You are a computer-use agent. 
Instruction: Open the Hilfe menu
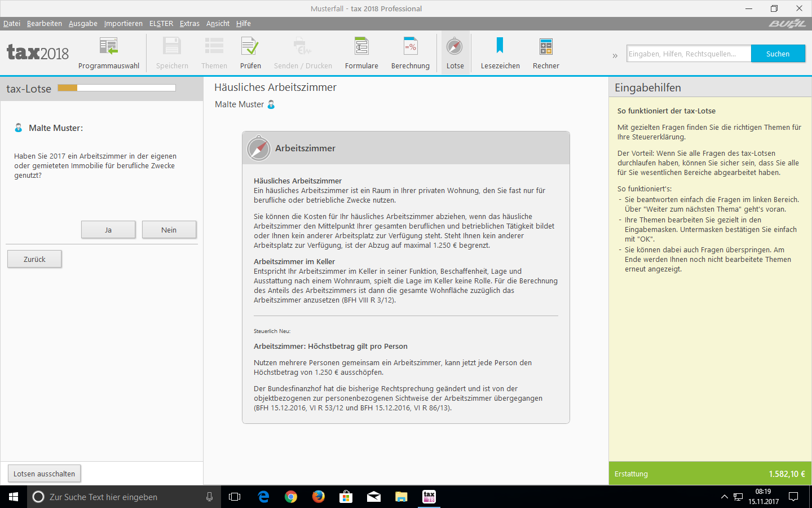244,24
